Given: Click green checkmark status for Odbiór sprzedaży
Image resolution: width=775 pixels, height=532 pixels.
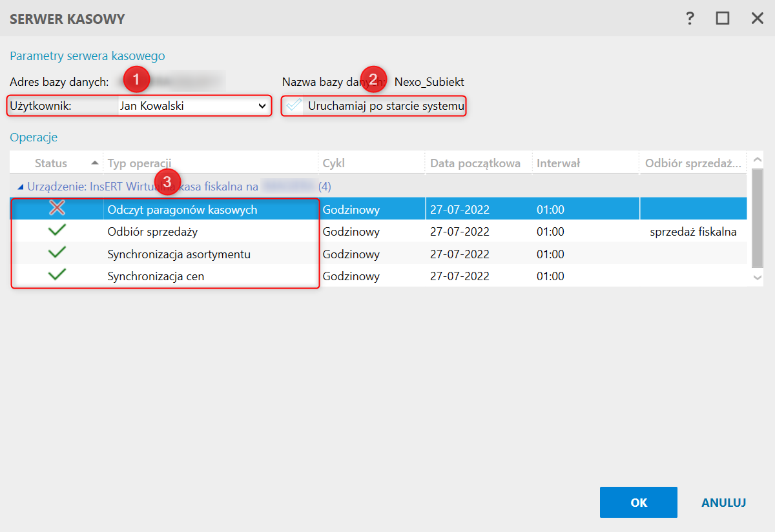Looking at the screenshot, I should (x=57, y=231).
